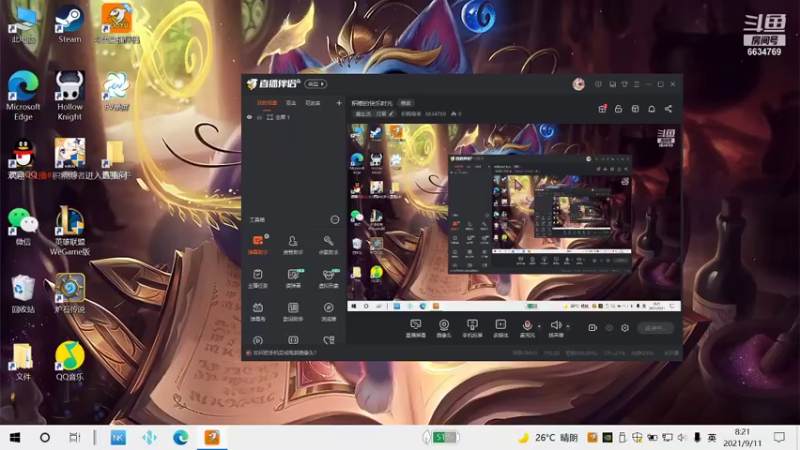Click the live preview thumbnail area
This screenshot has height=450, width=800.
[x=514, y=217]
